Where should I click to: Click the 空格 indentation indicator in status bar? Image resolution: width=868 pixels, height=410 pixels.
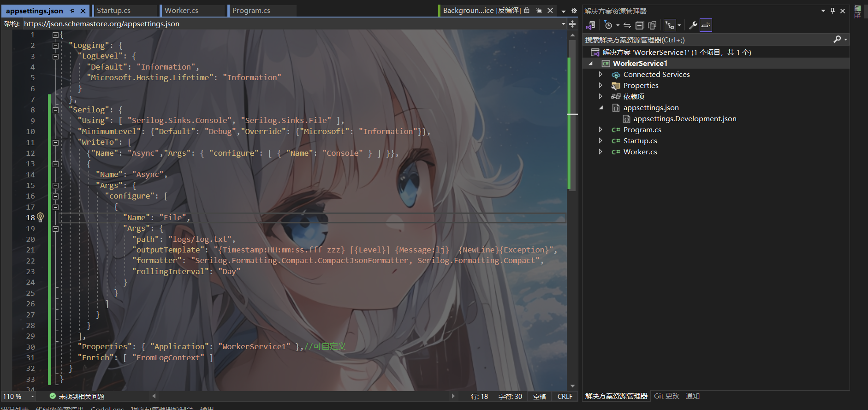point(540,396)
